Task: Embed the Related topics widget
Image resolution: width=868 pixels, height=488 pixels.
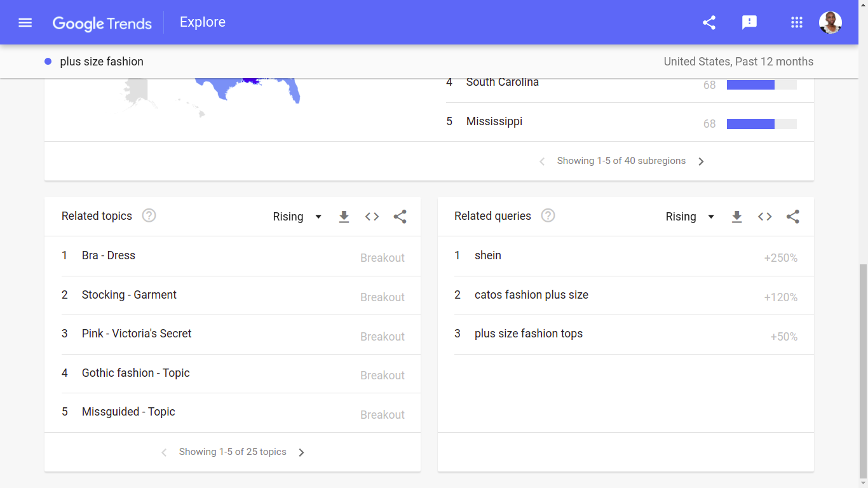Action: pos(372,217)
